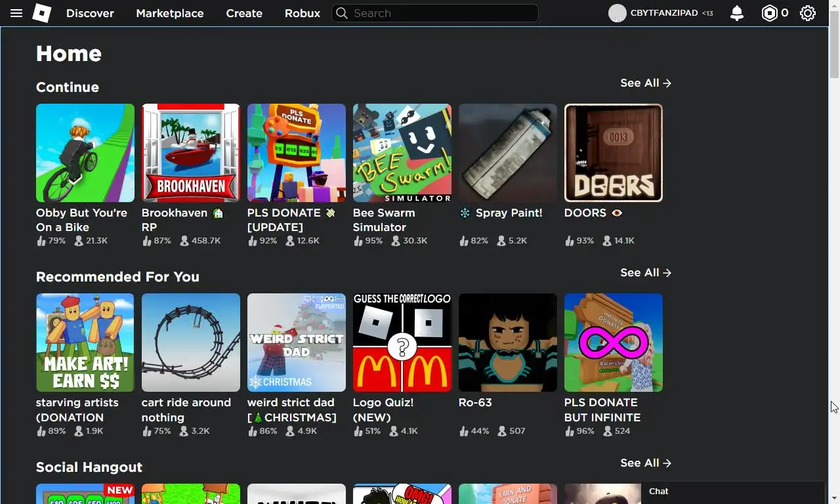Click the thumbs-up icon by 93% rating
The width and height of the screenshot is (840, 504).
click(x=570, y=241)
